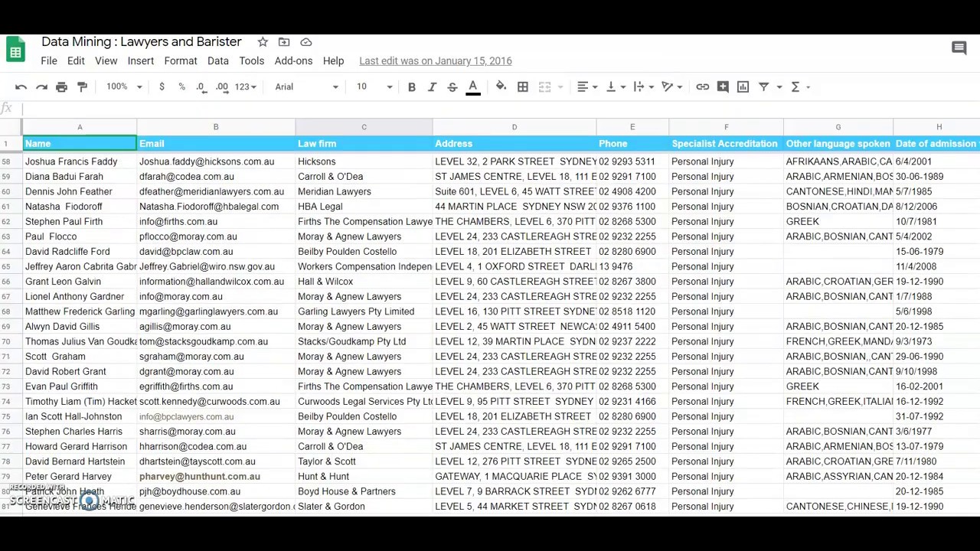Select the Specialist Accreditation header cell
This screenshot has height=551, width=980.
[x=726, y=144]
